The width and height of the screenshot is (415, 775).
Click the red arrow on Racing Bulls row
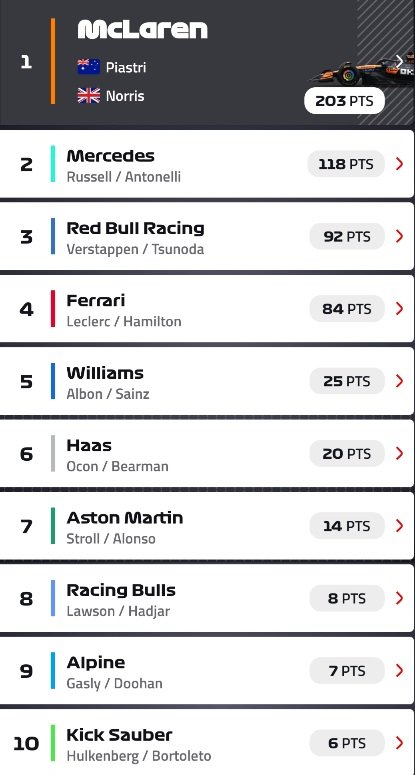tap(399, 598)
